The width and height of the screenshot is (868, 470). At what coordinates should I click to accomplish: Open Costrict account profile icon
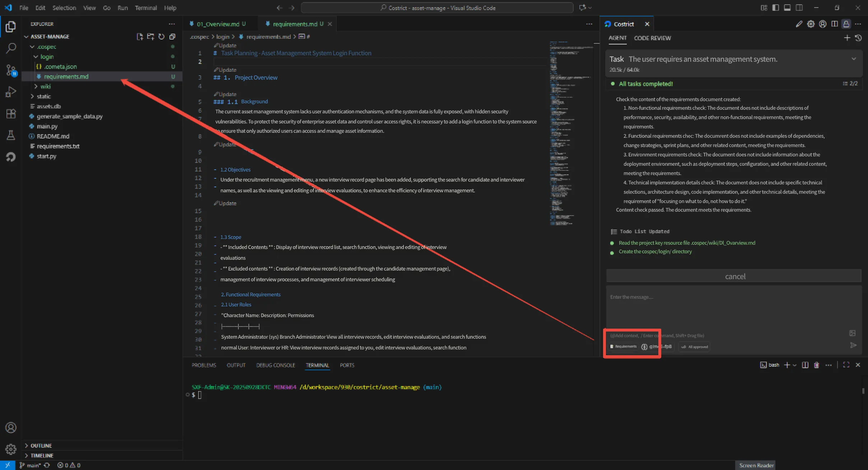click(823, 24)
